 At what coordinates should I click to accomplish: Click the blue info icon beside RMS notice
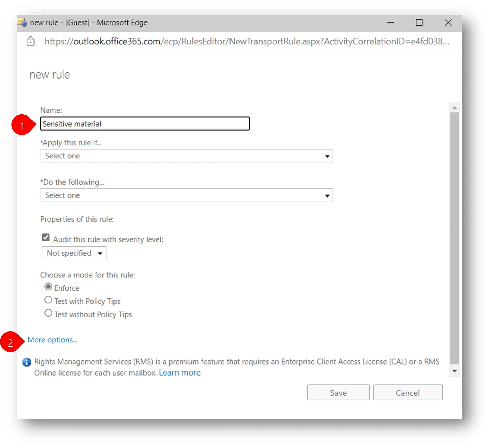pyautogui.click(x=27, y=362)
